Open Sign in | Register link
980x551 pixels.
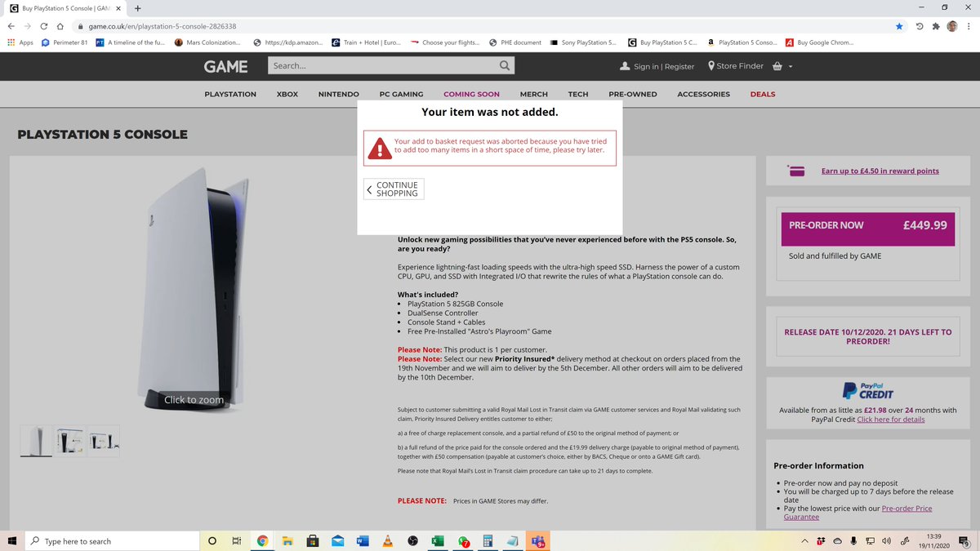click(657, 66)
